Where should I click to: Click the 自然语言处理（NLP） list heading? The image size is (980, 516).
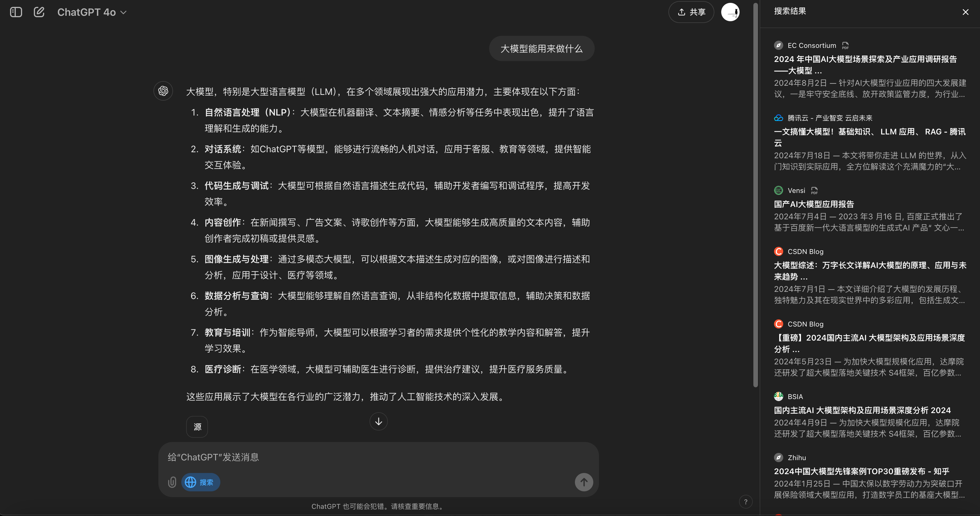pos(248,113)
